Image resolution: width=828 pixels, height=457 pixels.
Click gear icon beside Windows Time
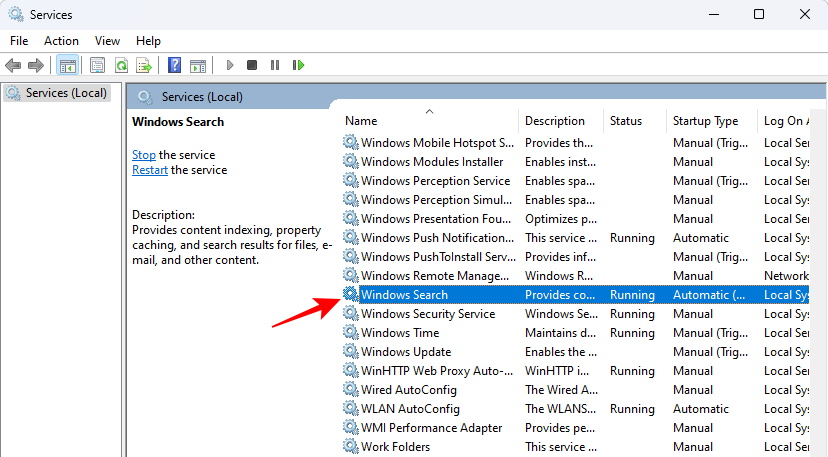pos(351,332)
